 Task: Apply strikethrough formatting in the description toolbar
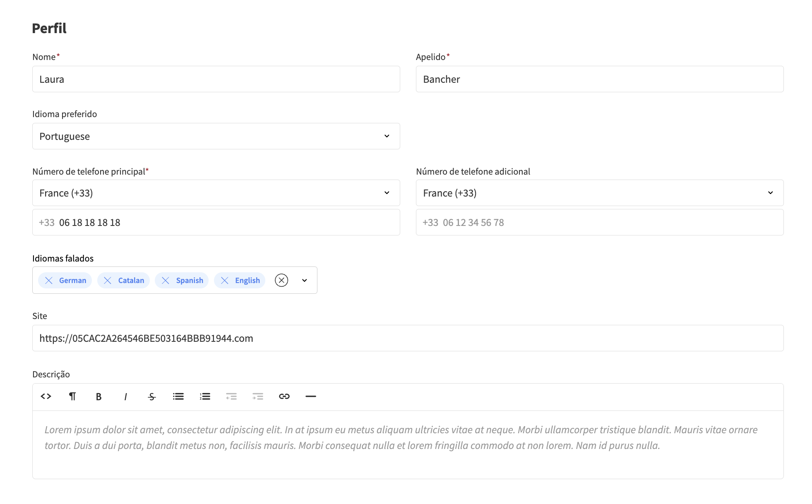[151, 396]
